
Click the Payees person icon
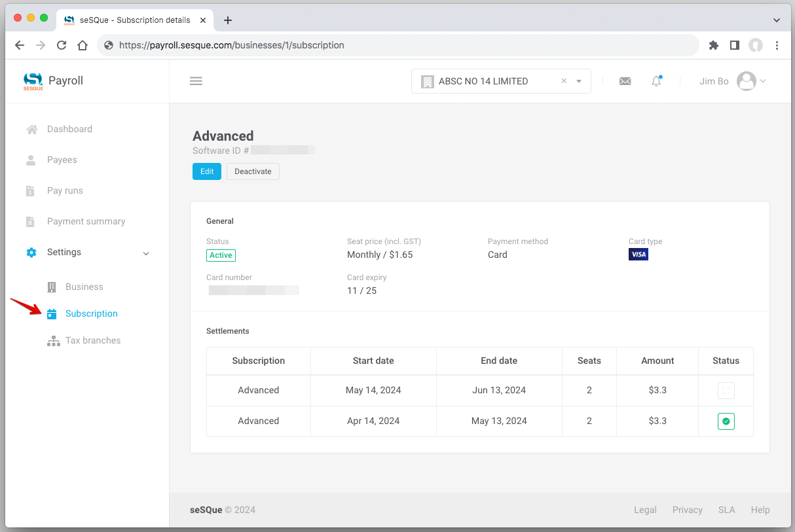31,160
